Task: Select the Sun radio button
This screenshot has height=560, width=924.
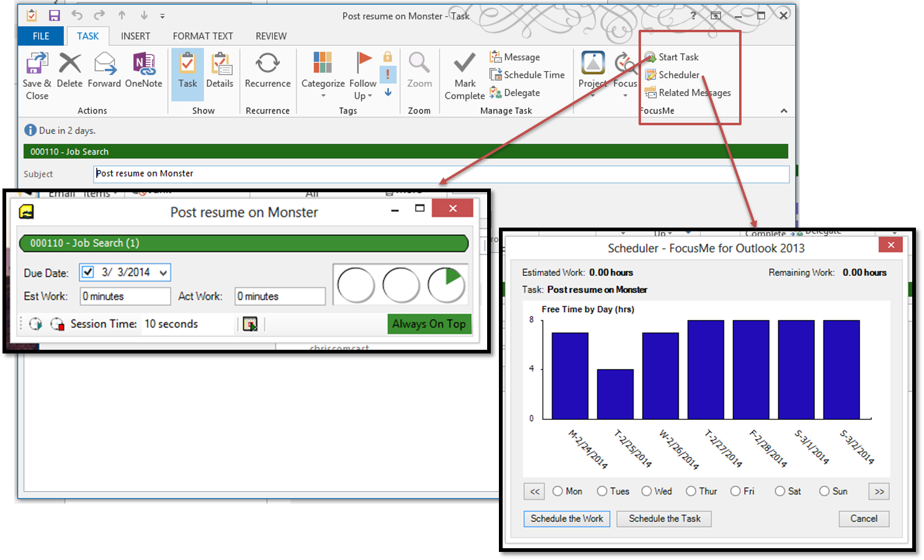Action: pos(824,491)
